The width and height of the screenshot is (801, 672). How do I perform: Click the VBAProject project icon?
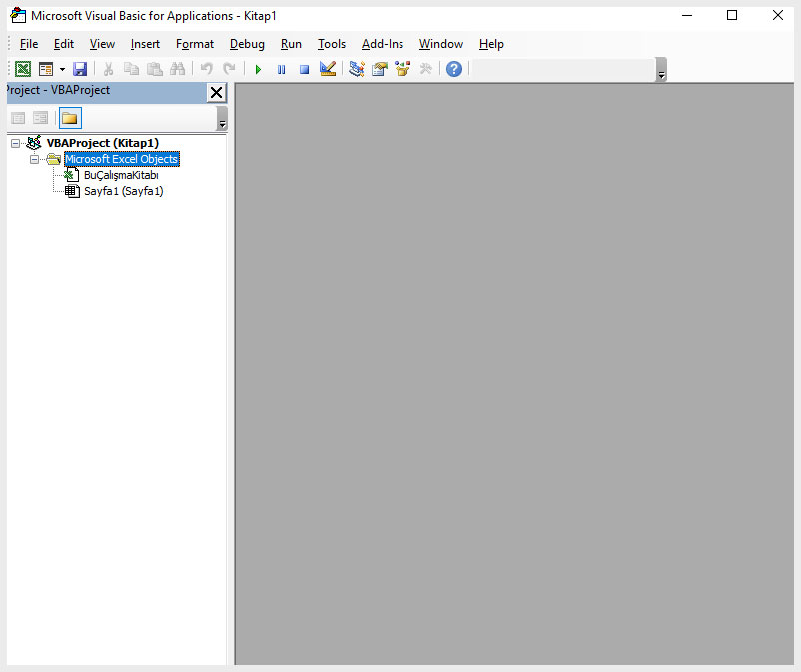[34, 143]
